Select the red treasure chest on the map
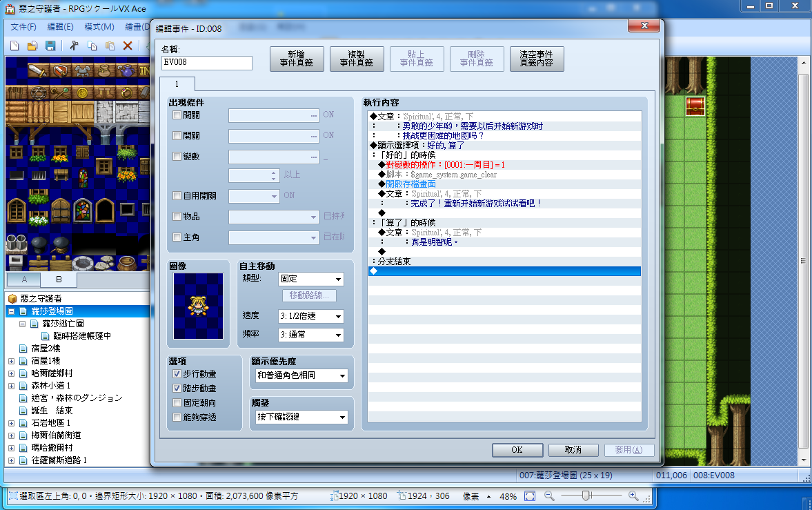The image size is (812, 510). click(x=695, y=106)
